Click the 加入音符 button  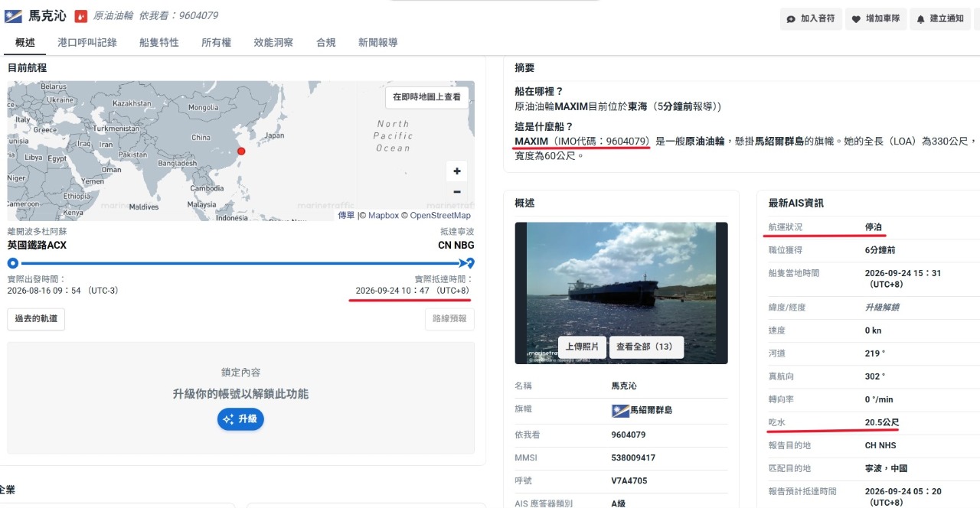(x=811, y=18)
